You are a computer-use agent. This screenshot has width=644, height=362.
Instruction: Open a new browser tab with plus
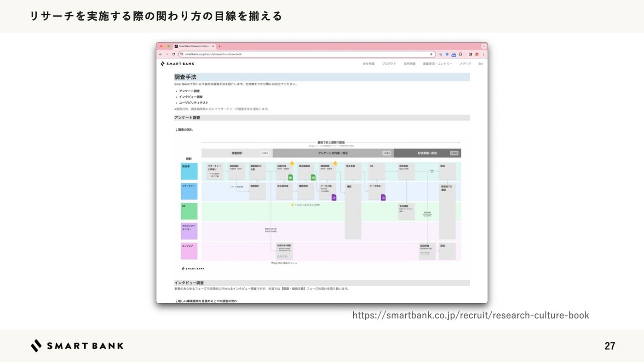[x=220, y=46]
